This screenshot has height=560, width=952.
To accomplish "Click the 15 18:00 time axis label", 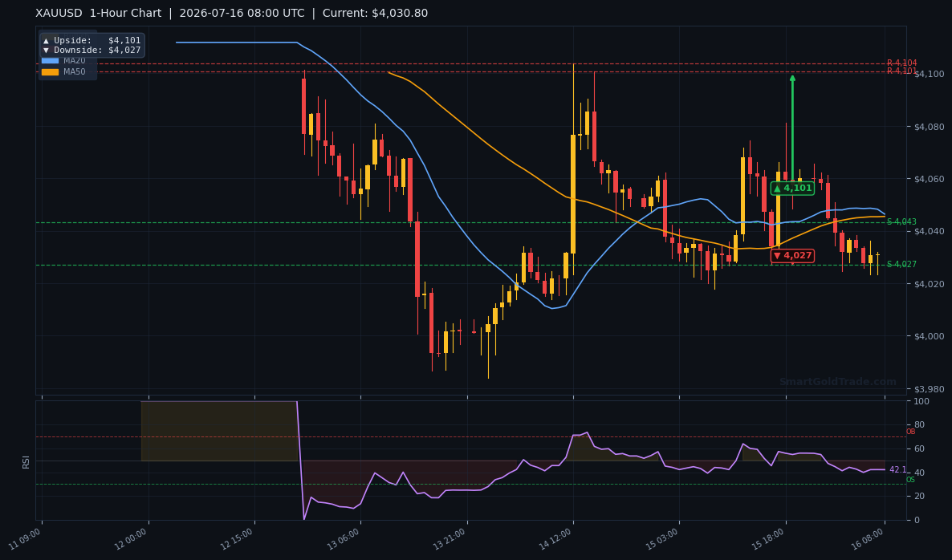I will (769, 539).
